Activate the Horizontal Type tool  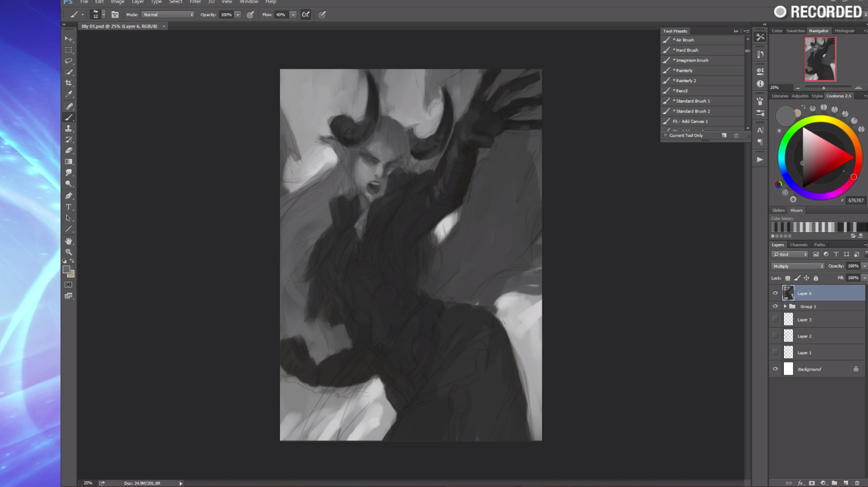pos(69,207)
